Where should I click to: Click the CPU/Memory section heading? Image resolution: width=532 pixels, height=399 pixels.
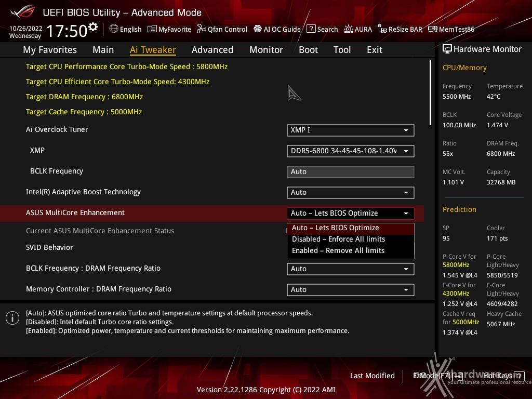pyautogui.click(x=464, y=68)
